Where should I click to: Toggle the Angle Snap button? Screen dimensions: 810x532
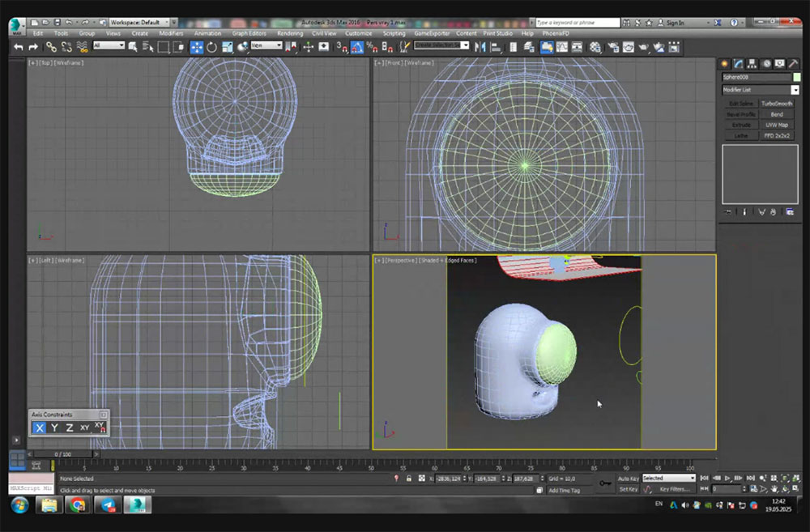point(357,47)
